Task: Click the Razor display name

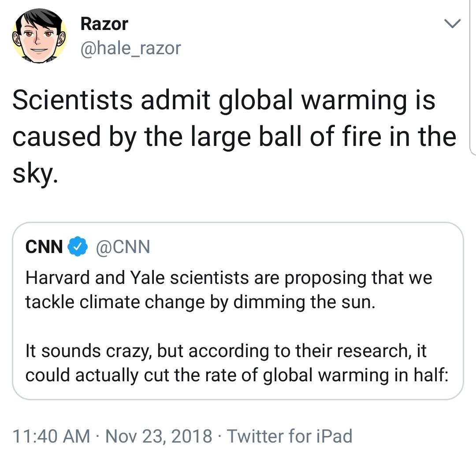Action: click(104, 24)
